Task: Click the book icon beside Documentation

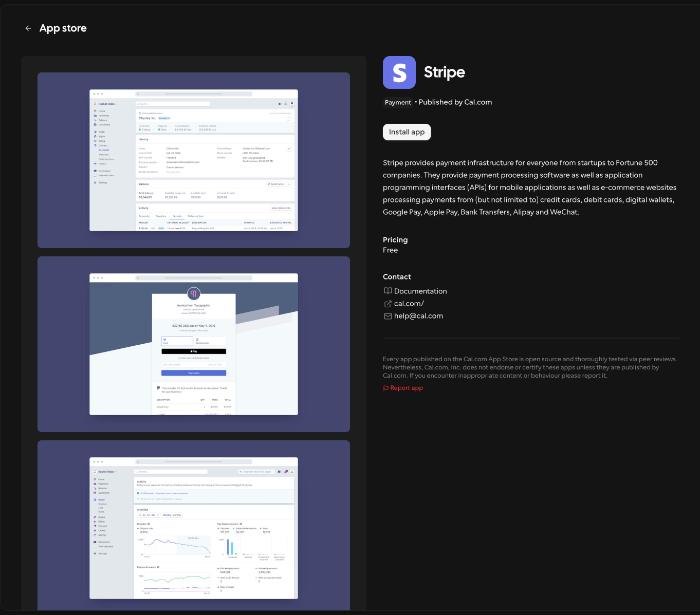Action: [388, 291]
